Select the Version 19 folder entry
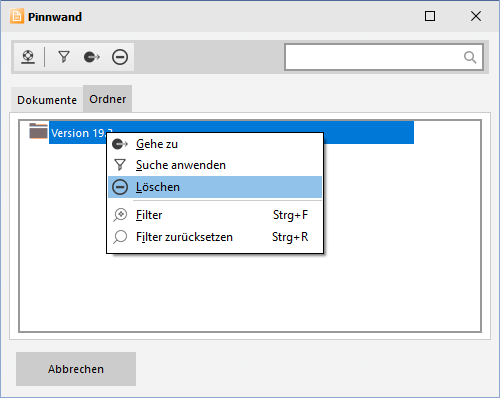 [x=231, y=133]
